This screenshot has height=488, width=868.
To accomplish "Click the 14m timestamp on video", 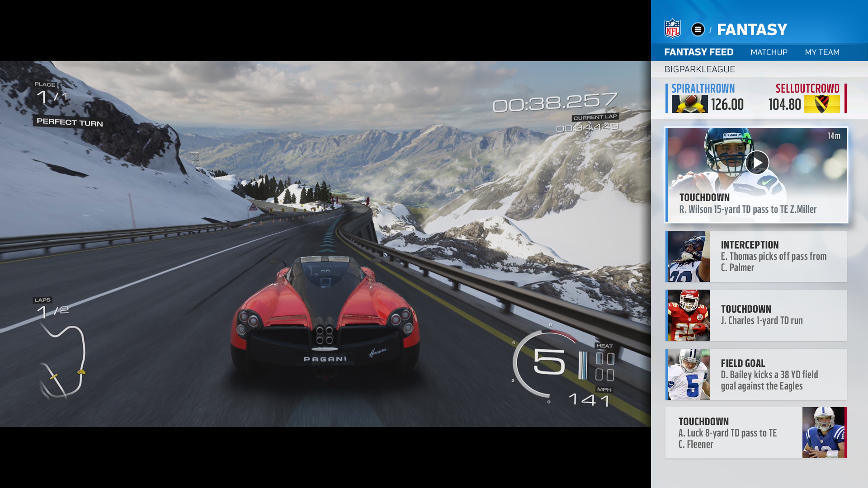I will [834, 136].
